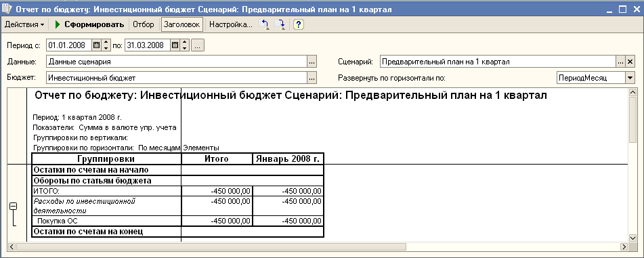
Task: Click the Бюджет field Инвестиционный бюджет
Action: click(177, 77)
